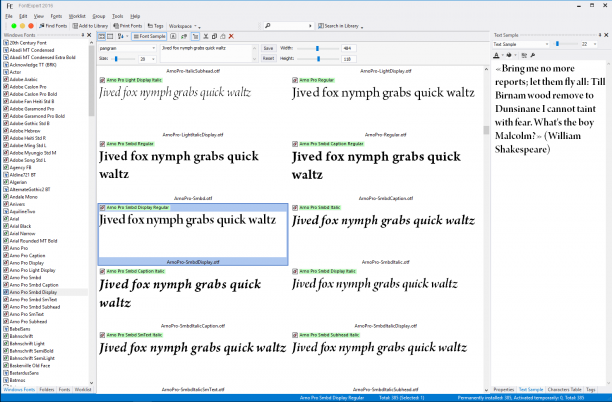The width and height of the screenshot is (612, 402).
Task: Toggle the highlighted worklist cart icon
Action: pyautogui.click(x=196, y=36)
